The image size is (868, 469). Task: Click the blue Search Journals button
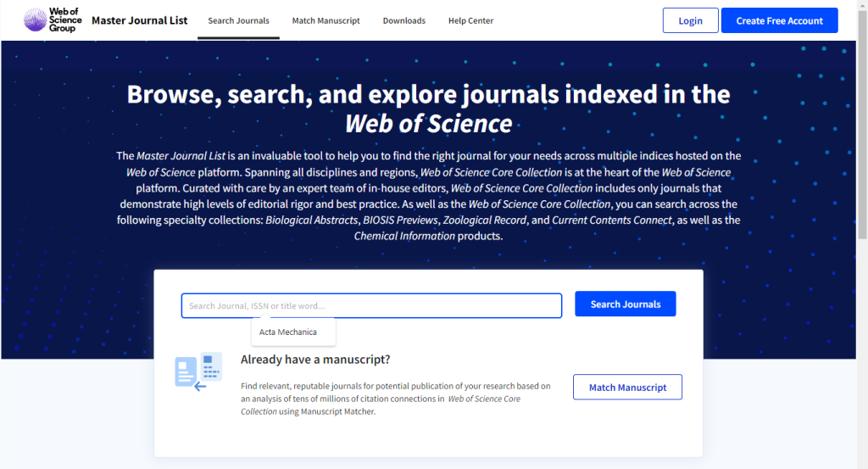(x=625, y=304)
